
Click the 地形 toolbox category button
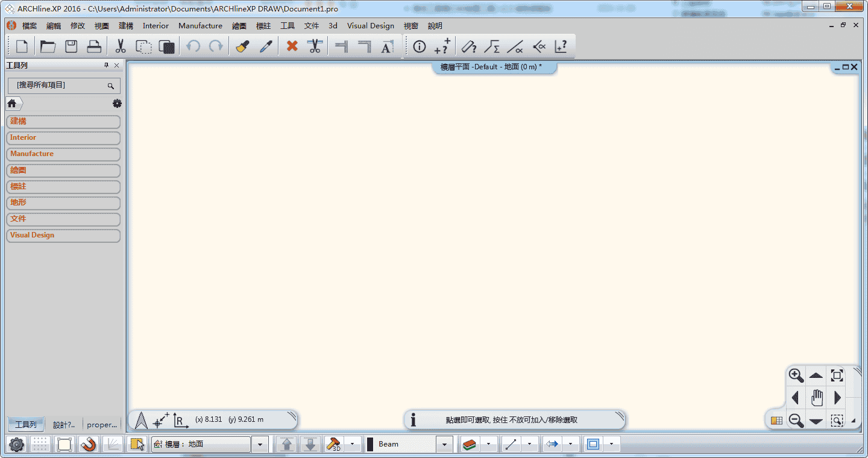pyautogui.click(x=63, y=202)
